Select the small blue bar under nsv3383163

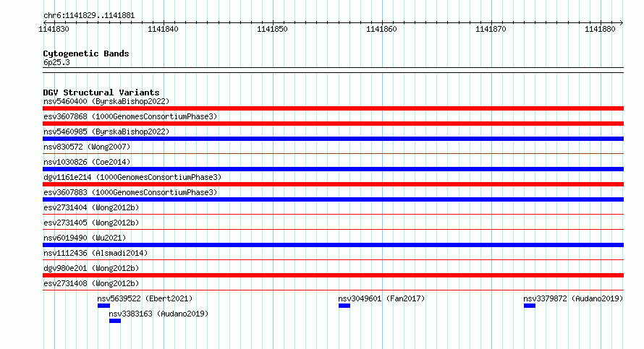coord(115,321)
